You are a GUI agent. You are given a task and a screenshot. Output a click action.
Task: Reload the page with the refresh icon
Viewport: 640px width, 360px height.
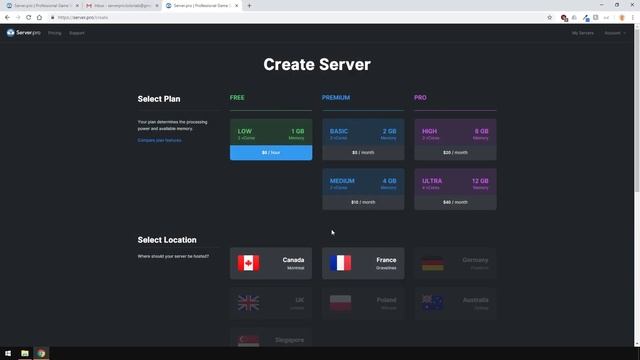click(x=29, y=18)
